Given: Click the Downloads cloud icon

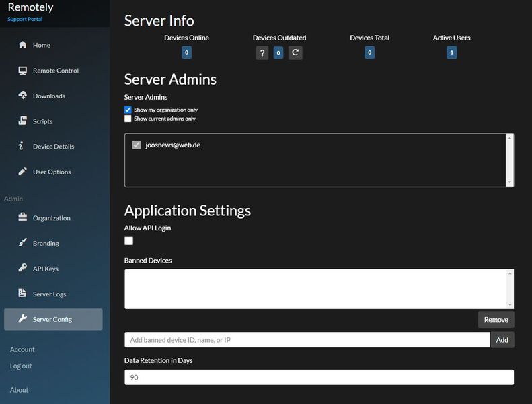Looking at the screenshot, I should tap(22, 96).
